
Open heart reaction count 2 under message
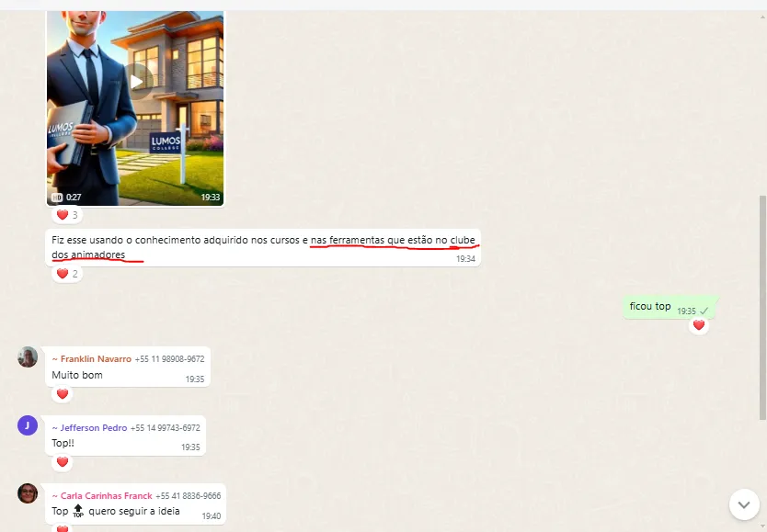coord(67,274)
